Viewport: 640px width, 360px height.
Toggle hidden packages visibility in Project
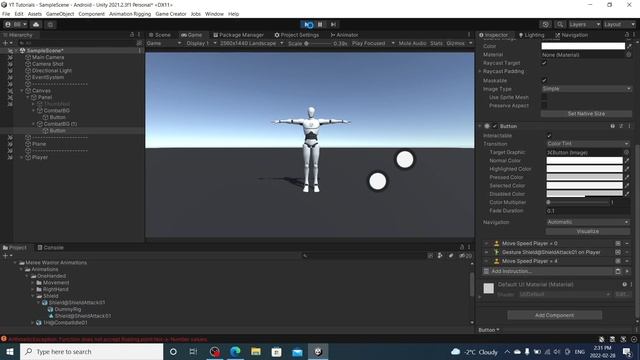point(465,256)
